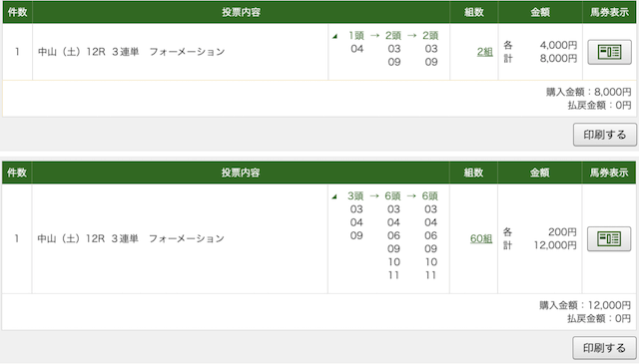Select the 馬券表示 header in the 12,000円 table
The height and width of the screenshot is (364, 639).
609,173
